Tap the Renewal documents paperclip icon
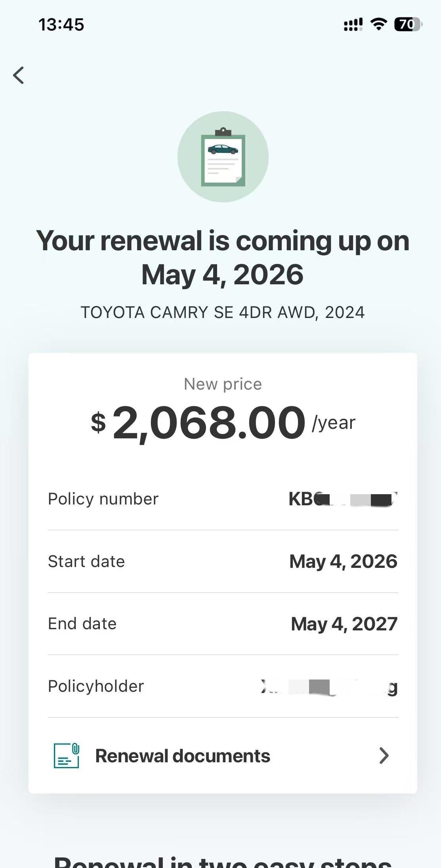Image resolution: width=441 pixels, height=868 pixels. (66, 756)
